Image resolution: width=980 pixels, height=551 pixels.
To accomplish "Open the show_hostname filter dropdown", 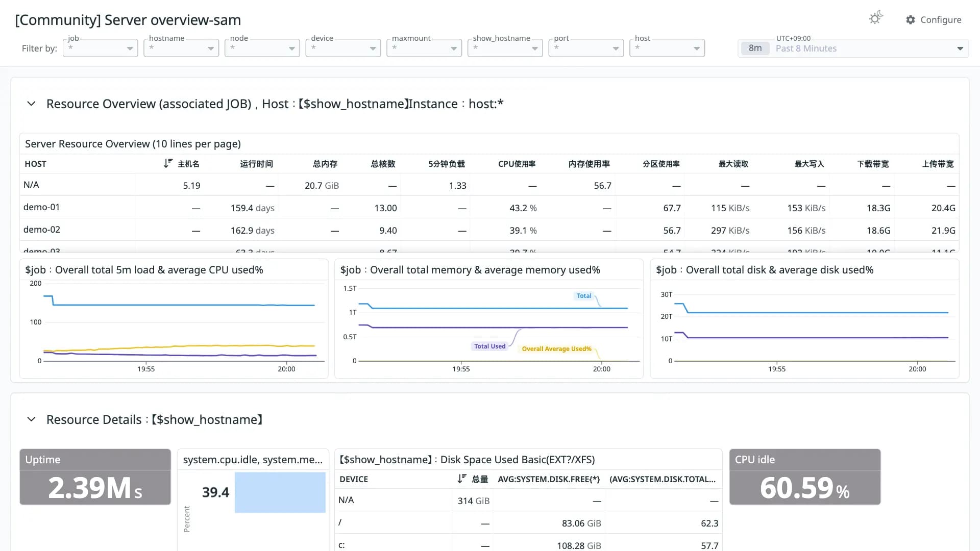I will coord(505,48).
